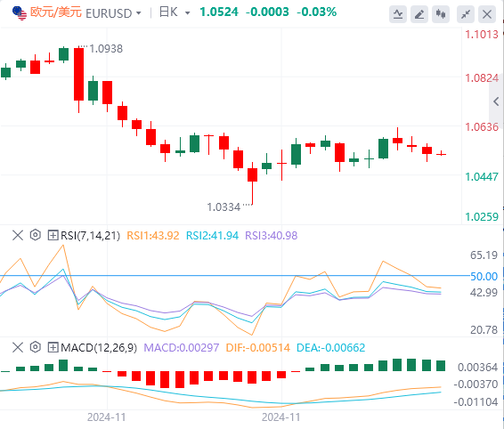The width and height of the screenshot is (504, 429).
Task: Open the indicator line chart tool icon
Action: [398, 14]
